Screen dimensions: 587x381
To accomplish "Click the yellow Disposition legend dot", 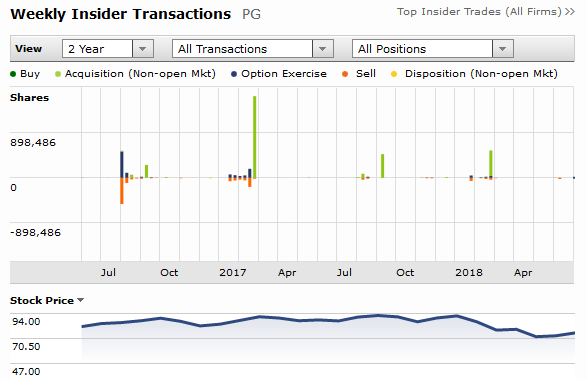I will (394, 74).
